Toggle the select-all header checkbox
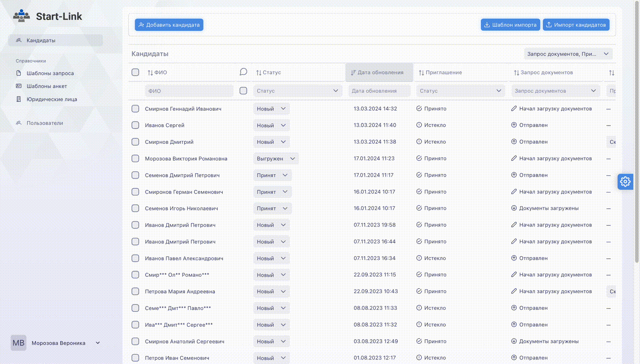 click(135, 72)
